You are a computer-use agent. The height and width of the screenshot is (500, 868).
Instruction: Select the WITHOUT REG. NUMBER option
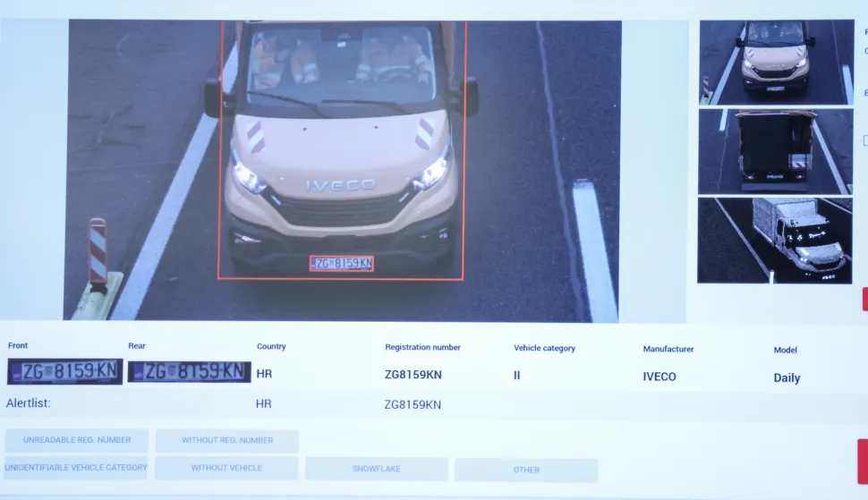pyautogui.click(x=227, y=440)
